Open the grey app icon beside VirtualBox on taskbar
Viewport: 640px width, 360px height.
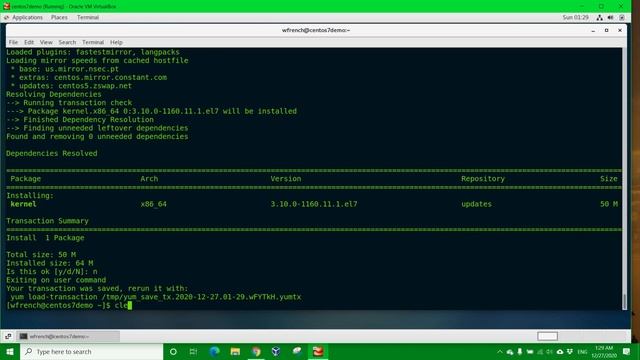click(297, 351)
